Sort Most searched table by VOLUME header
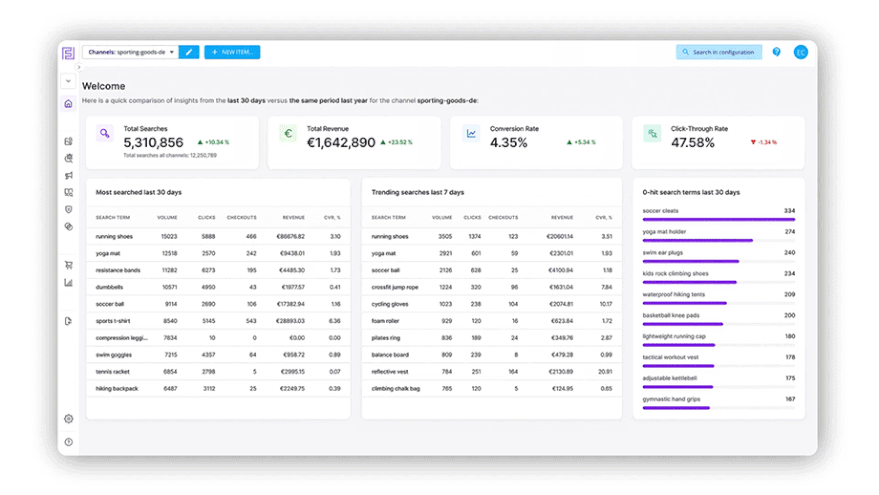This screenshot has width=879, height=495. [167, 218]
